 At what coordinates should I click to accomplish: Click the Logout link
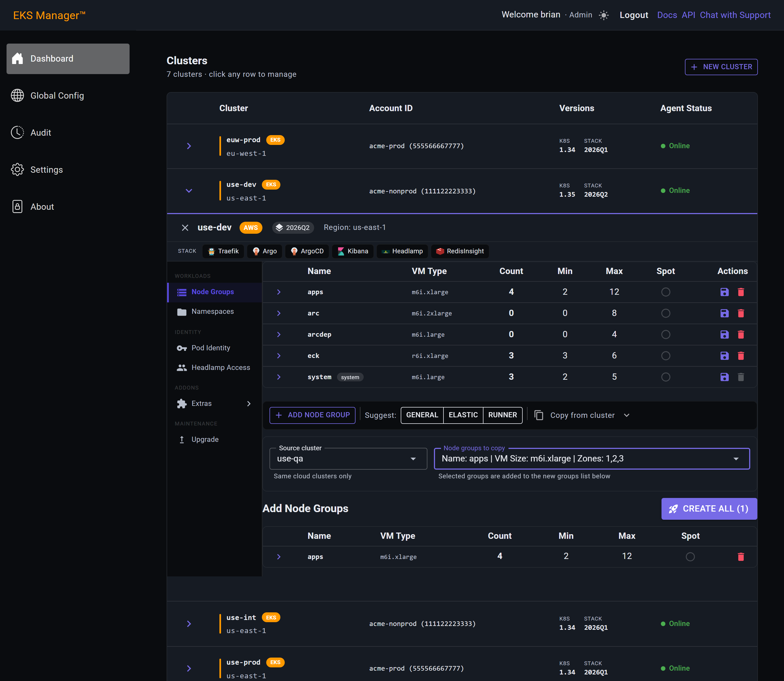[633, 15]
